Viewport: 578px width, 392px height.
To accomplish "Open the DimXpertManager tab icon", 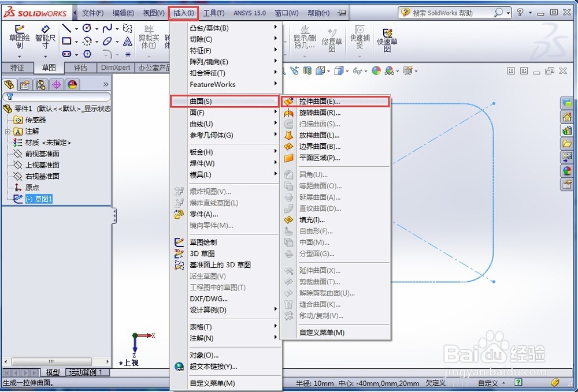I will click(x=57, y=85).
